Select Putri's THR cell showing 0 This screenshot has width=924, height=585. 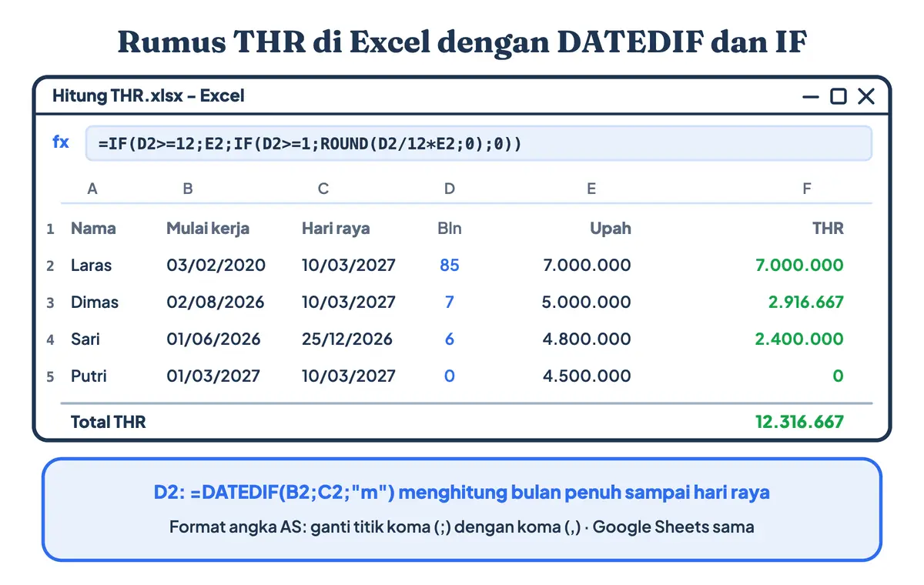pos(839,376)
